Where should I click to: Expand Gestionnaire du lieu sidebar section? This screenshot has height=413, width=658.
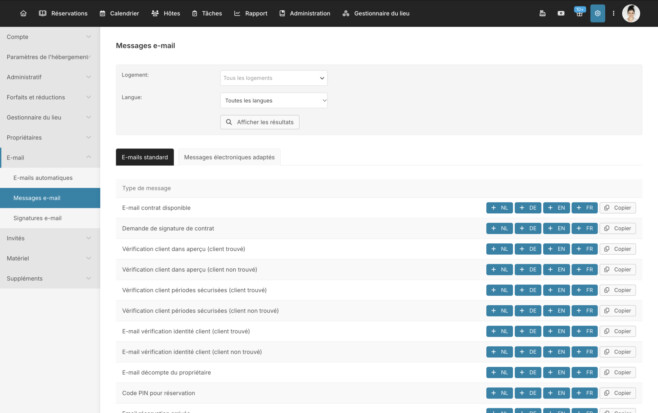pyautogui.click(x=50, y=118)
